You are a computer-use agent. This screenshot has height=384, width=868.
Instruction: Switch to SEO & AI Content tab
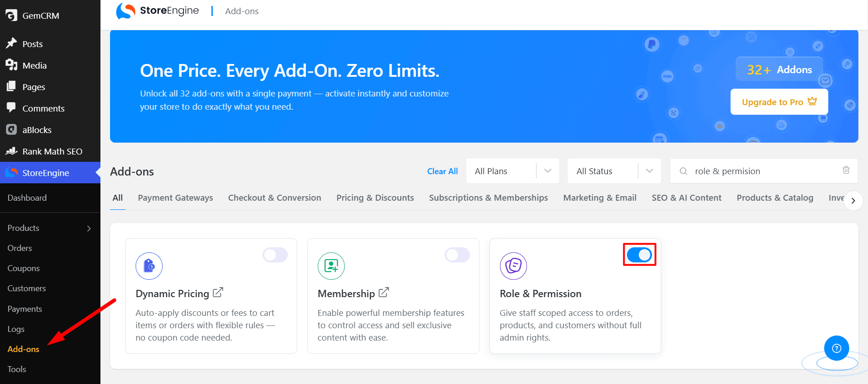pos(686,197)
